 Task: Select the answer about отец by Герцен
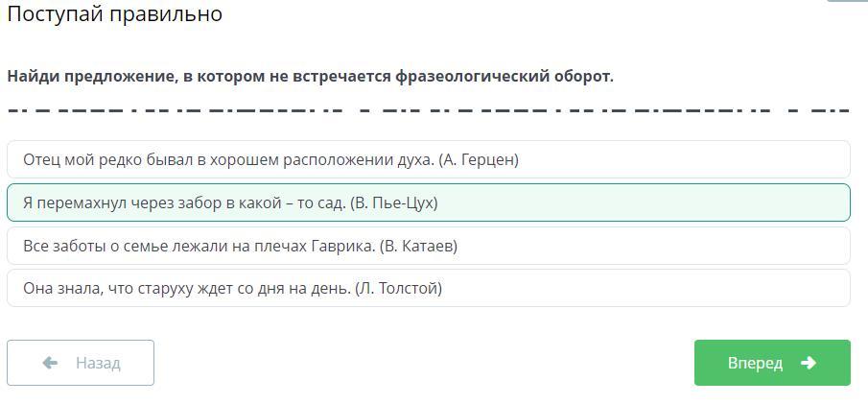(x=428, y=159)
